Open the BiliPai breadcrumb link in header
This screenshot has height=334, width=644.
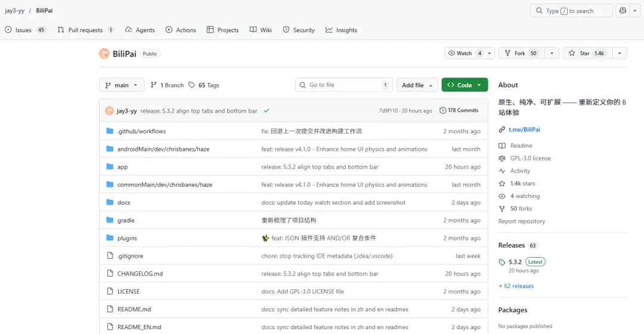click(44, 11)
